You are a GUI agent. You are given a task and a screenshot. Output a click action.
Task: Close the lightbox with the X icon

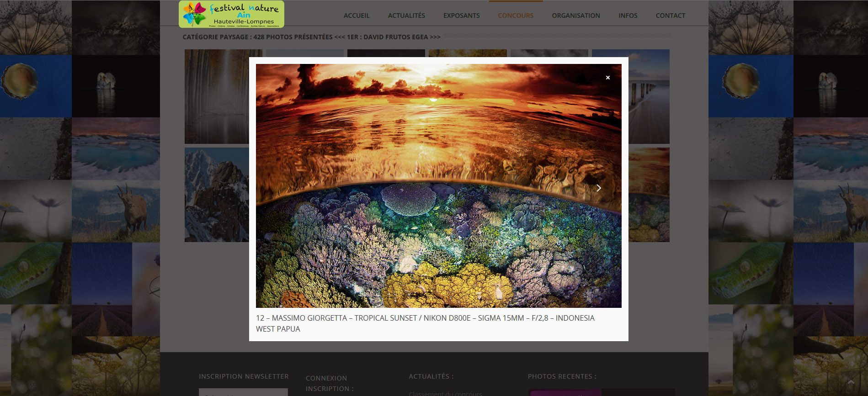click(607, 78)
